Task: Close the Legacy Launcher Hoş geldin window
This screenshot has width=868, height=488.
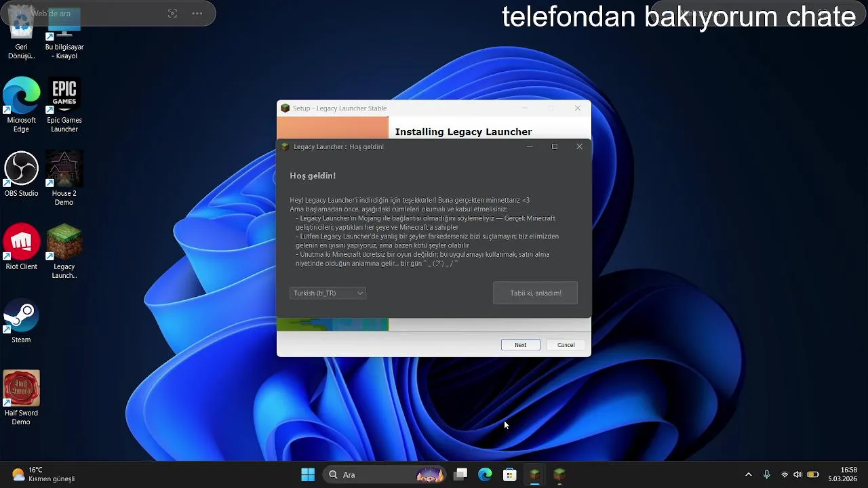Action: pos(579,146)
